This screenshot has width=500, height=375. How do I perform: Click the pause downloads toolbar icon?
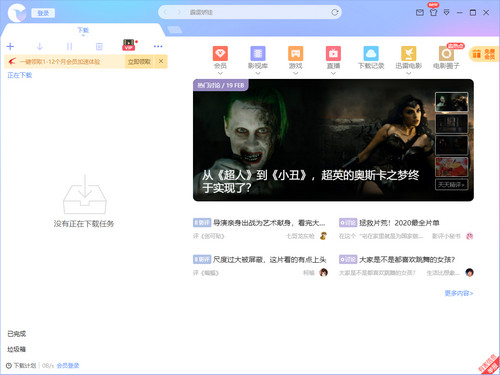(69, 46)
